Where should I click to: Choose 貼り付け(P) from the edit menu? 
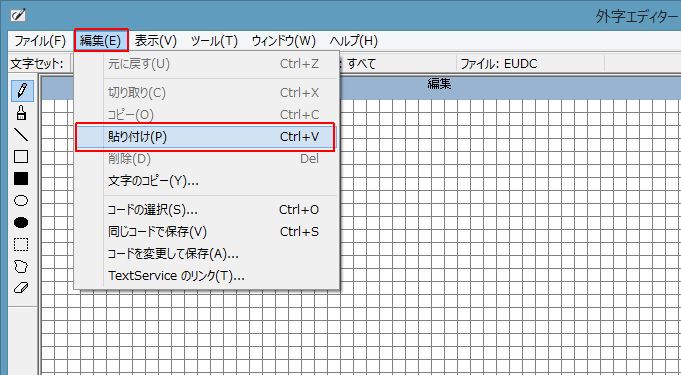[205, 137]
